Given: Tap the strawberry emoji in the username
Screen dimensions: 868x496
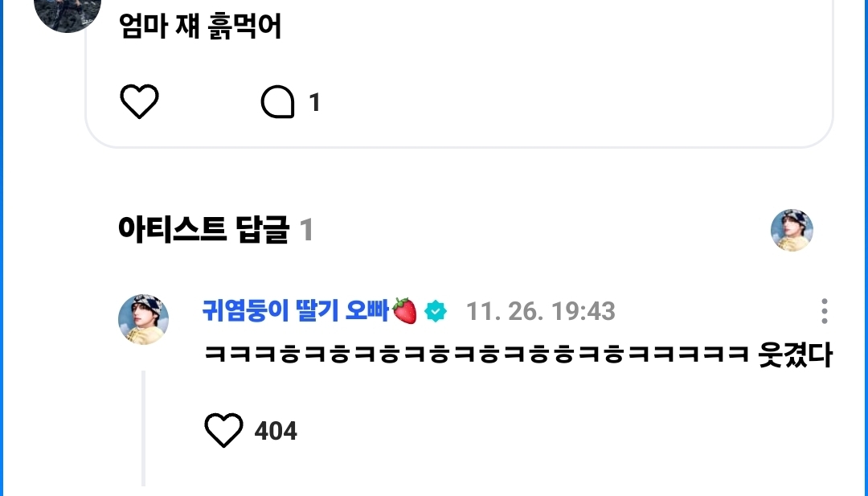Looking at the screenshot, I should click(x=404, y=310).
